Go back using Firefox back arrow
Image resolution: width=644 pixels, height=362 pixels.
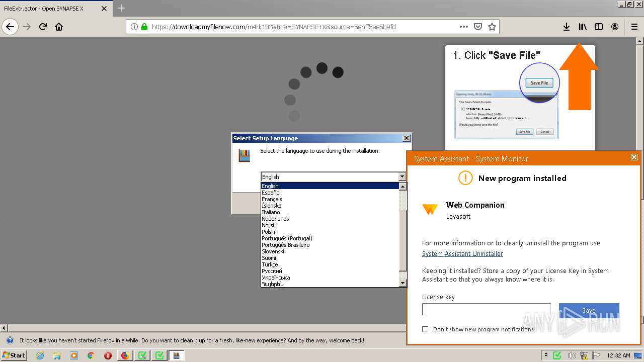coord(10,27)
